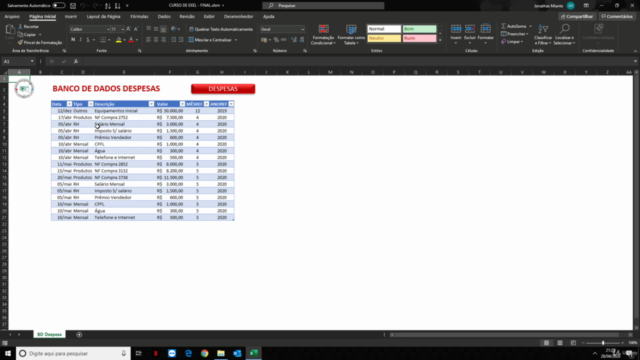Viewport: 640px width, 360px height.
Task: Click the increase font size icon
Action: 129,29
